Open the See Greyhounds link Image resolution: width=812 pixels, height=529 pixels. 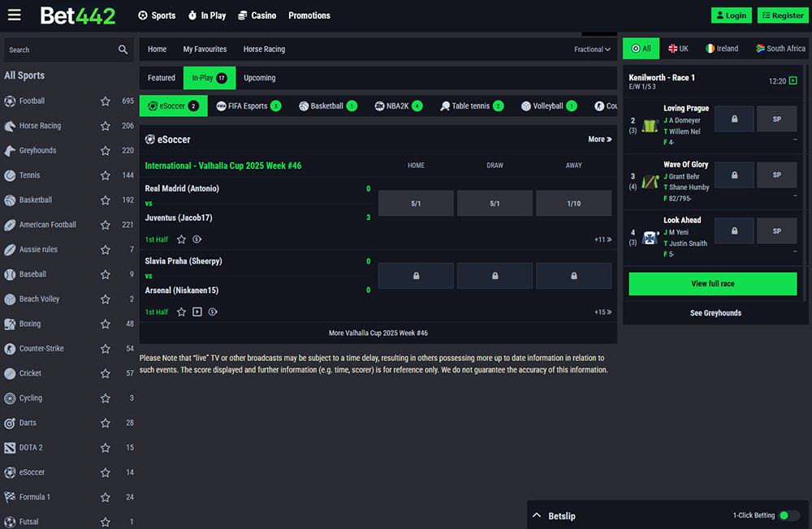tap(715, 313)
